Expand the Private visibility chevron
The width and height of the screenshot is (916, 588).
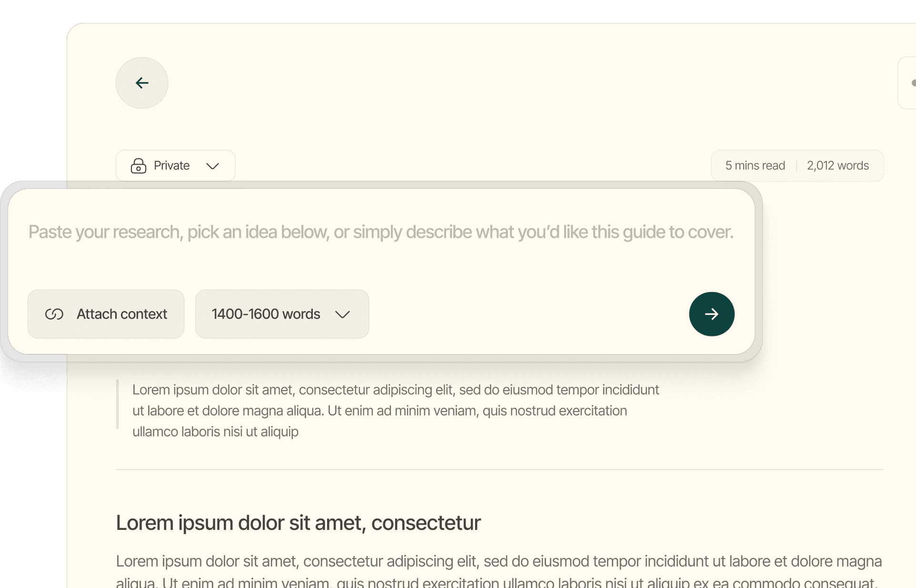(x=212, y=166)
